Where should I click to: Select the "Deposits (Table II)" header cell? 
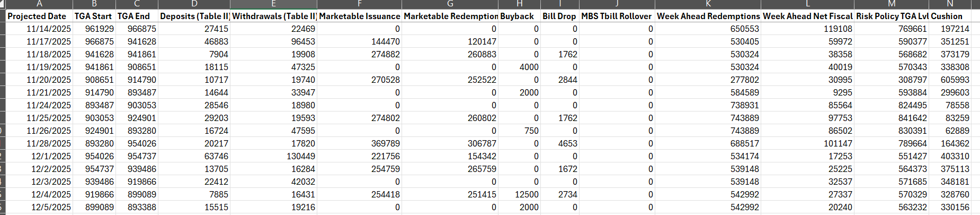coord(194,16)
